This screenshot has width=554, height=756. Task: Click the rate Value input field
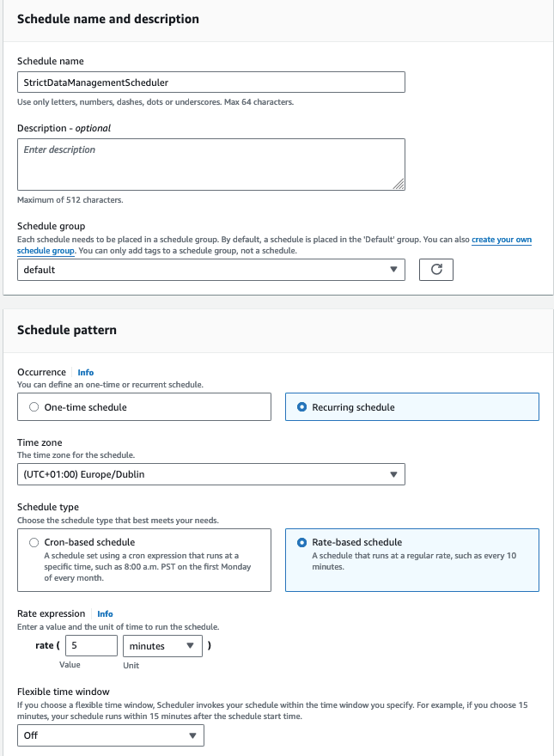tap(89, 646)
